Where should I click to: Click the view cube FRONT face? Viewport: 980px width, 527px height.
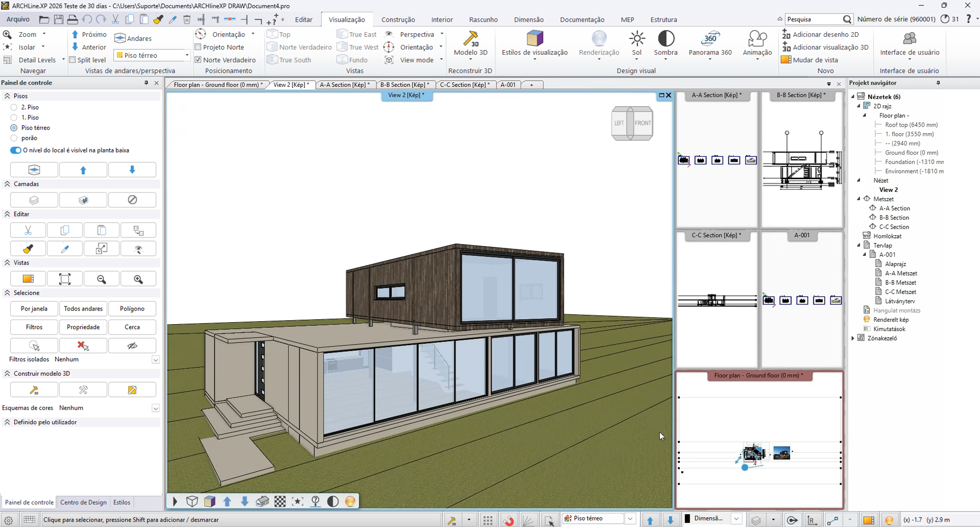tap(643, 123)
